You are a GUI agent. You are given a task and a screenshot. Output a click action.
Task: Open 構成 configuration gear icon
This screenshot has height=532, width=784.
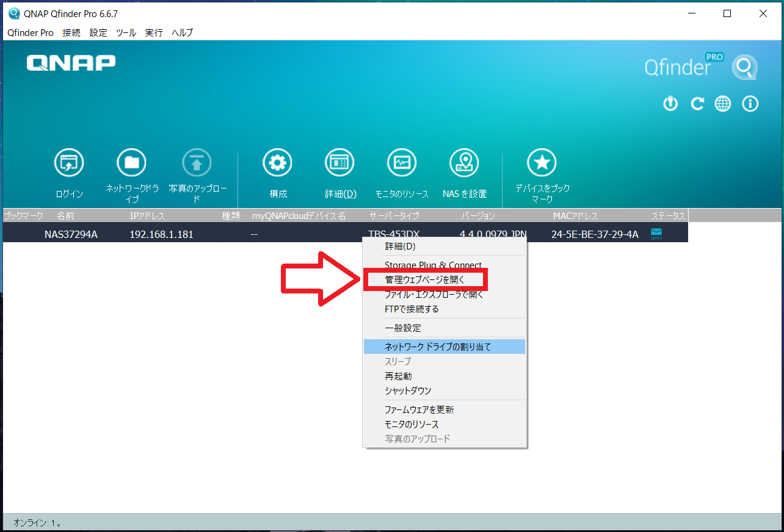(277, 163)
